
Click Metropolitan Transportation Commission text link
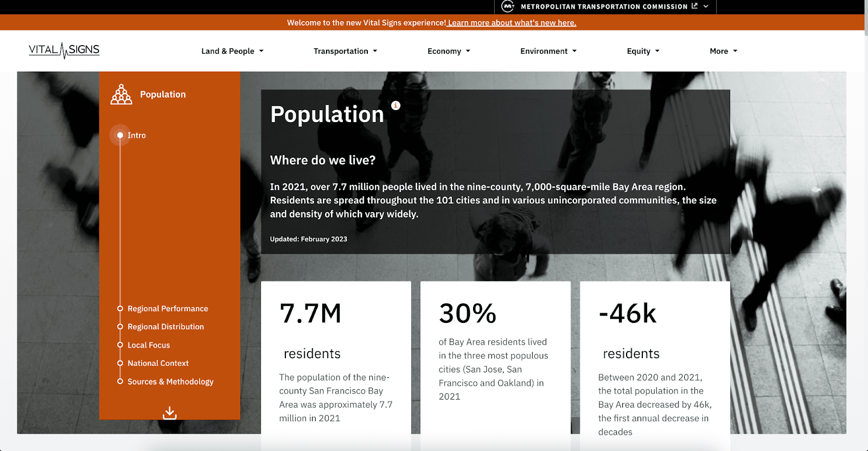(604, 7)
